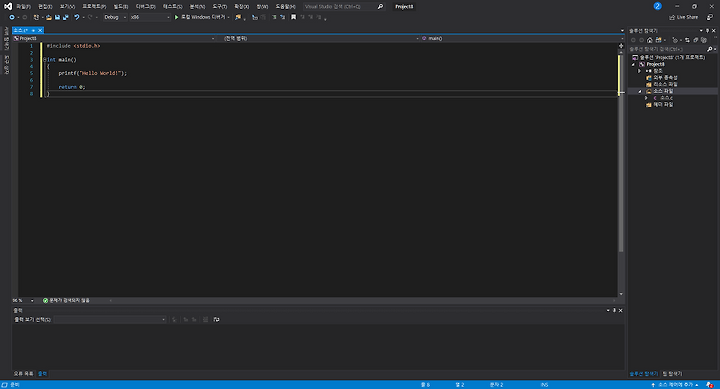Click the error notification icon in status bar

pyautogui.click(x=710, y=385)
